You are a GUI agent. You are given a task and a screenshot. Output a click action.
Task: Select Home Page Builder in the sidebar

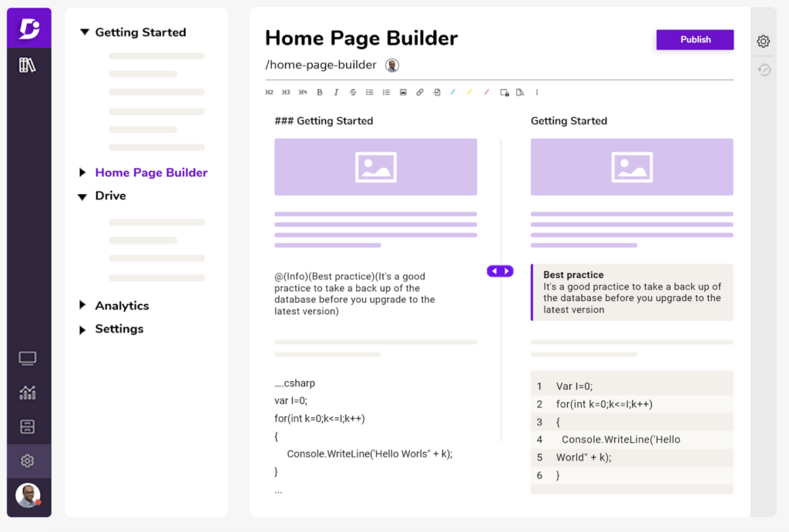(x=151, y=172)
